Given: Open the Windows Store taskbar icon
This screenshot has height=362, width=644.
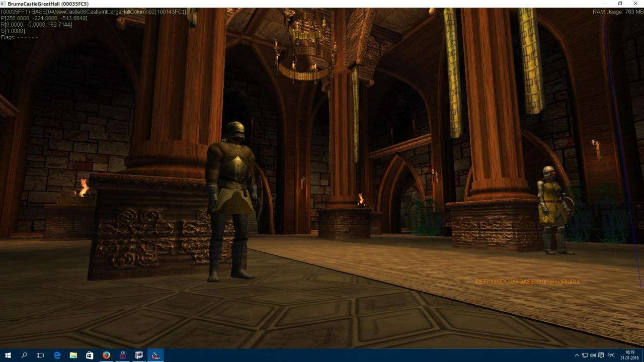Looking at the screenshot, I should pos(90,355).
